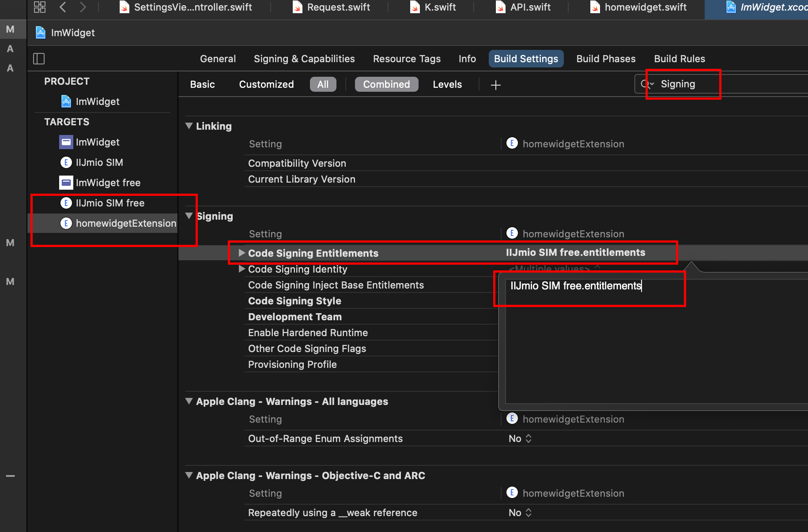Select the Other Code Signing Flags setting
Image resolution: width=808 pixels, height=532 pixels.
(307, 348)
